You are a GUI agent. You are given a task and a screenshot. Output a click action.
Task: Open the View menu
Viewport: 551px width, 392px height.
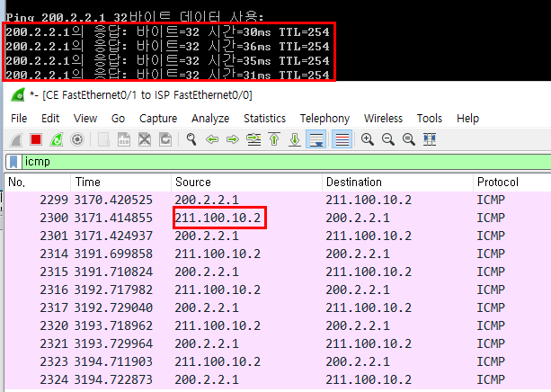tap(85, 119)
